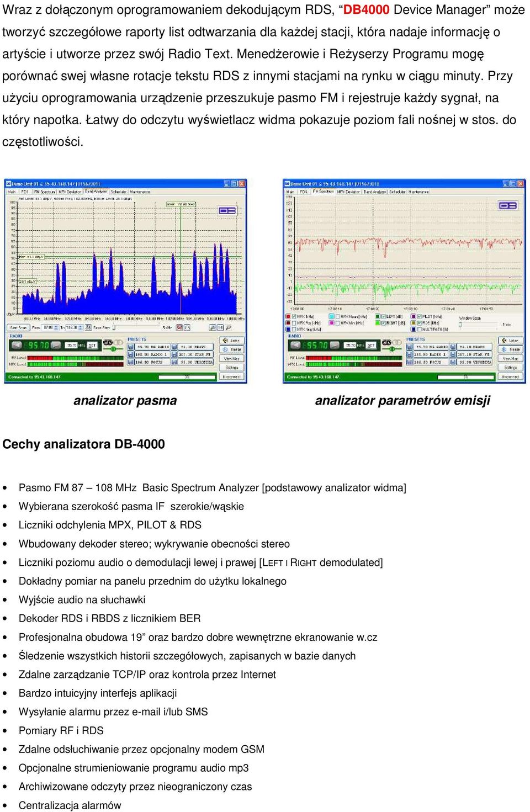Select the 106.50 FOCUS preset in left window
Image resolution: width=530 pixels, height=812 pixels.
coord(153,363)
